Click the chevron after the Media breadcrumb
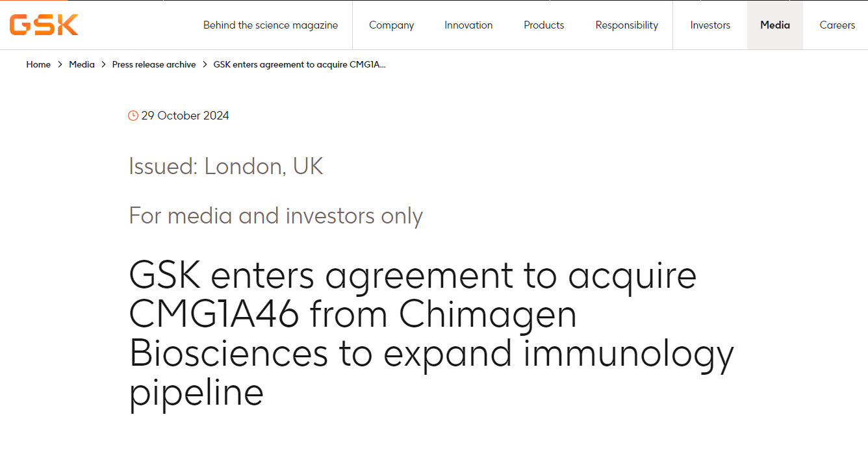 (x=103, y=65)
